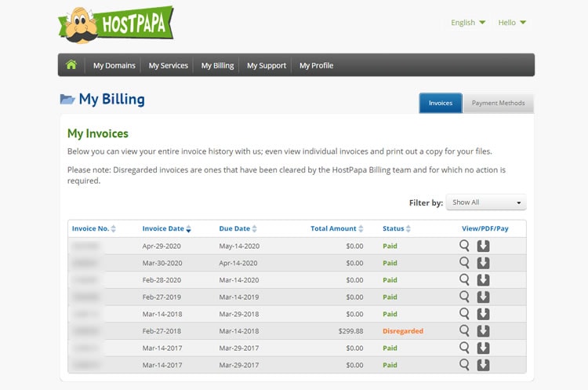Screen dimensions: 588x390
Task: View the Disregarded $299.88 invoice
Action: pos(464,330)
